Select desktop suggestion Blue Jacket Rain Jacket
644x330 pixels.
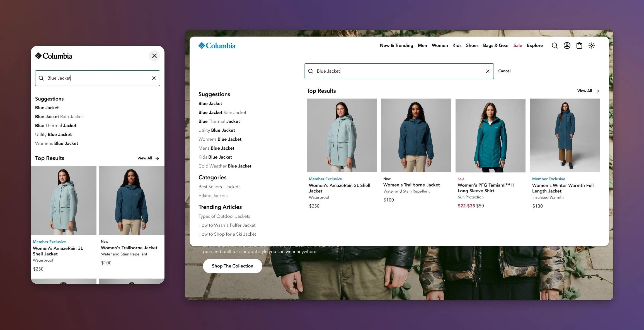tap(222, 113)
